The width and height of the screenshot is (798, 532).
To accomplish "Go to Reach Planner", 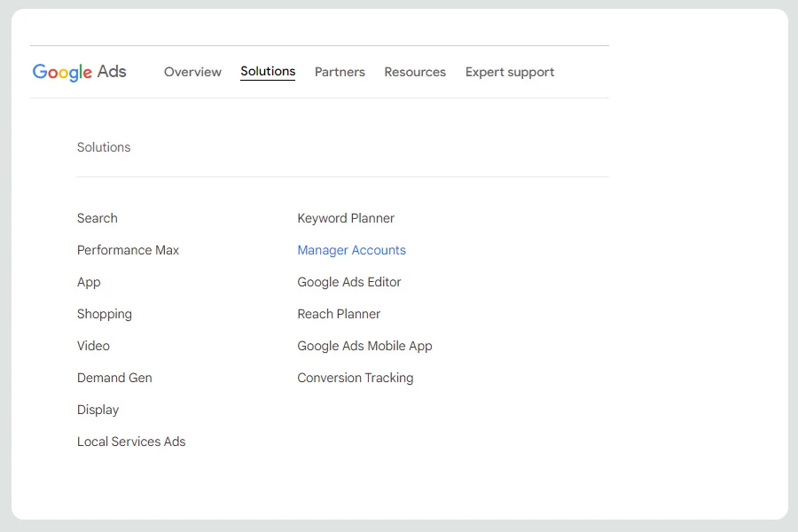I will 339,314.
